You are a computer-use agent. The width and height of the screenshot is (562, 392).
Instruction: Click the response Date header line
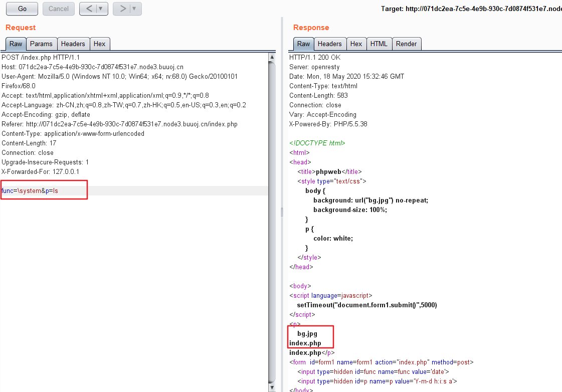click(x=346, y=76)
